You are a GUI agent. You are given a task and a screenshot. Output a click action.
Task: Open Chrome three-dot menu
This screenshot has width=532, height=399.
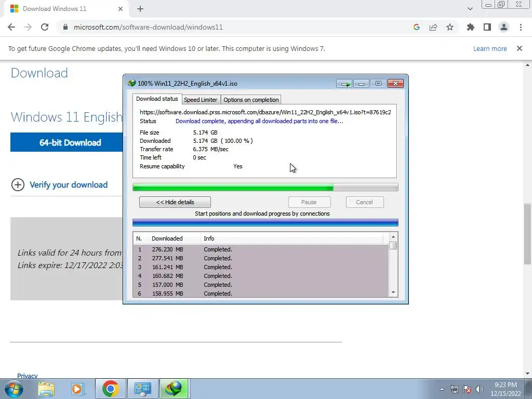pos(521,27)
